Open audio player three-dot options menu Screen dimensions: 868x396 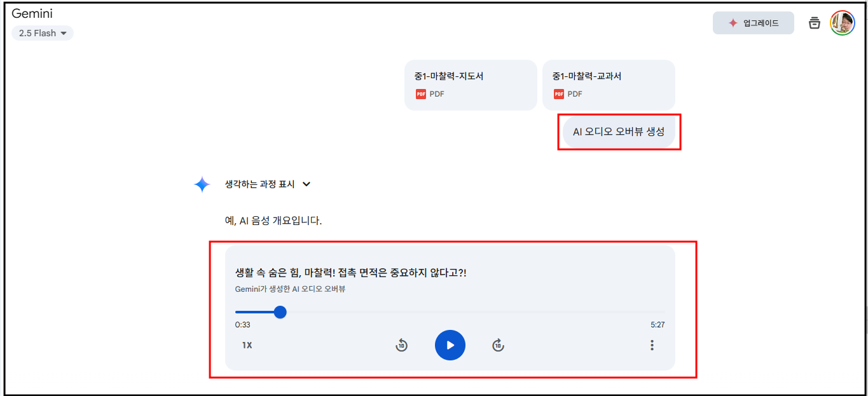tap(652, 345)
